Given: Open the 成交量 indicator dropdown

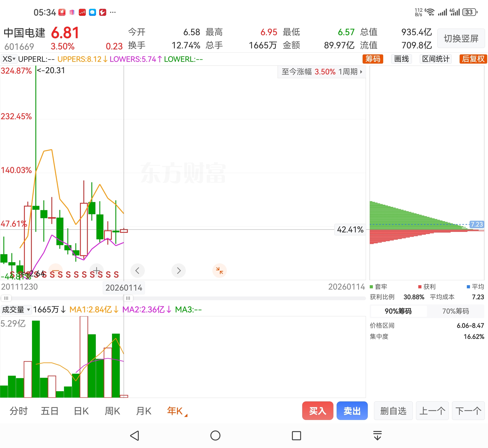Looking at the screenshot, I should [x=16, y=310].
